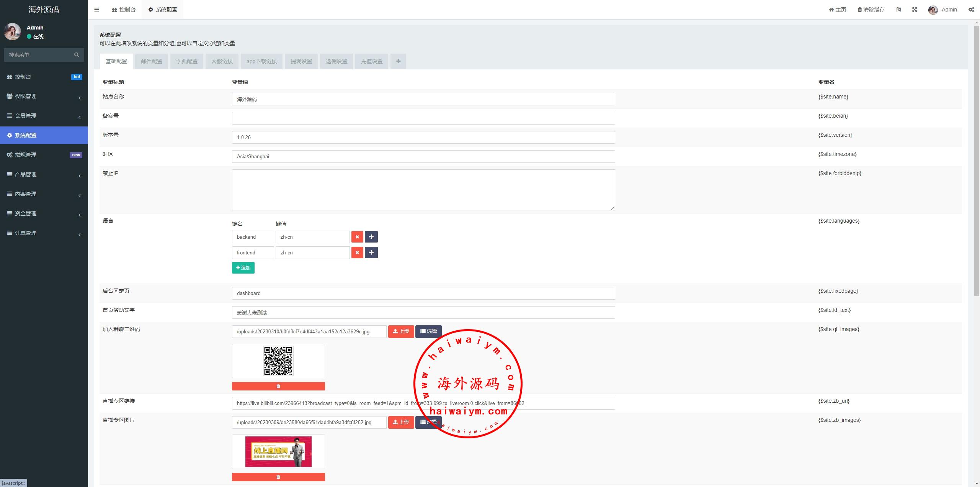Switch to the 邮件配置 tab
The width and height of the screenshot is (980, 487).
(x=152, y=61)
